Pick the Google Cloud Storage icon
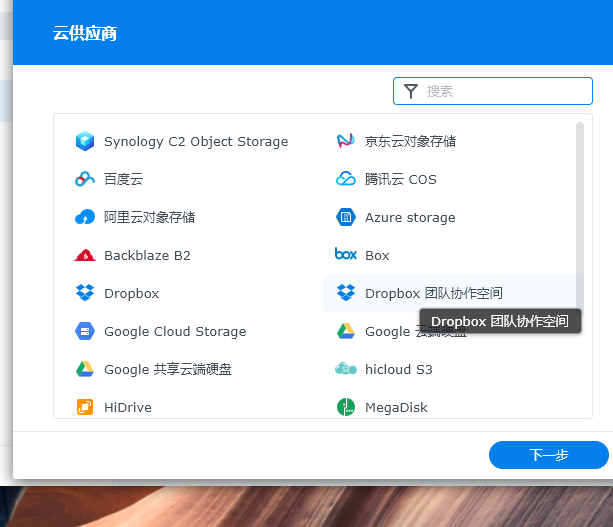Image resolution: width=613 pixels, height=527 pixels. click(x=85, y=331)
